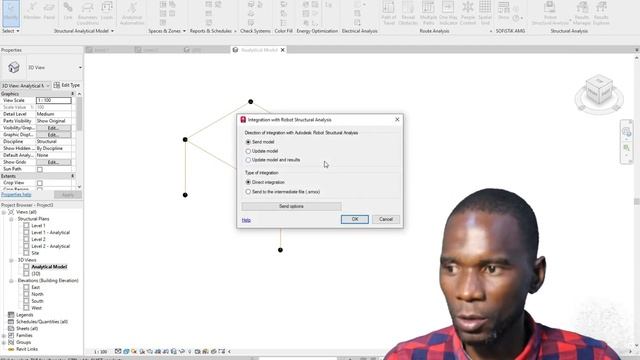Screen dimensions: 640x360
Task: Open the Results Manager tool
Action: click(582, 12)
